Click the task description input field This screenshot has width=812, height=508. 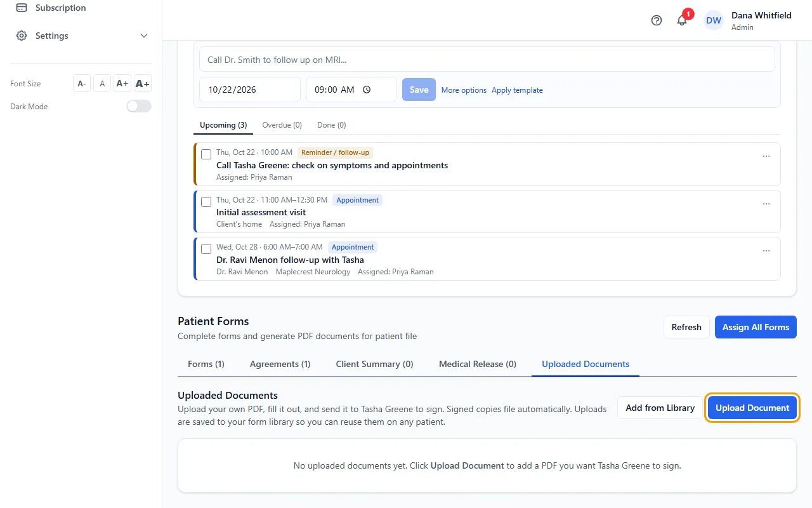pyautogui.click(x=487, y=59)
